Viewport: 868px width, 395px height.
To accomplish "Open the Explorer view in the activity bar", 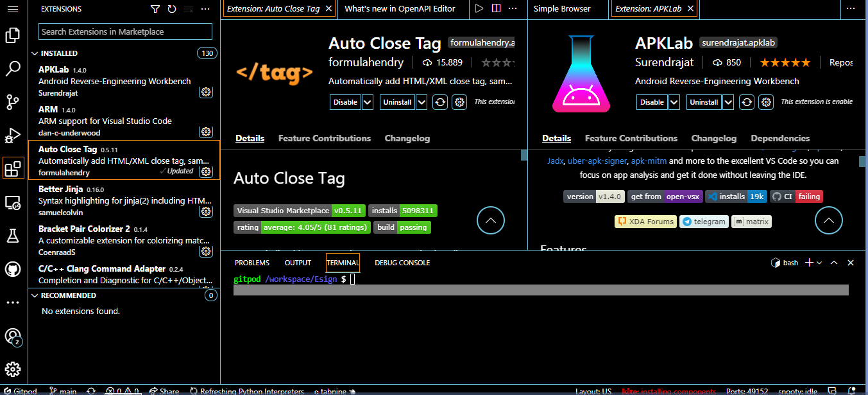I will pyautogui.click(x=13, y=35).
